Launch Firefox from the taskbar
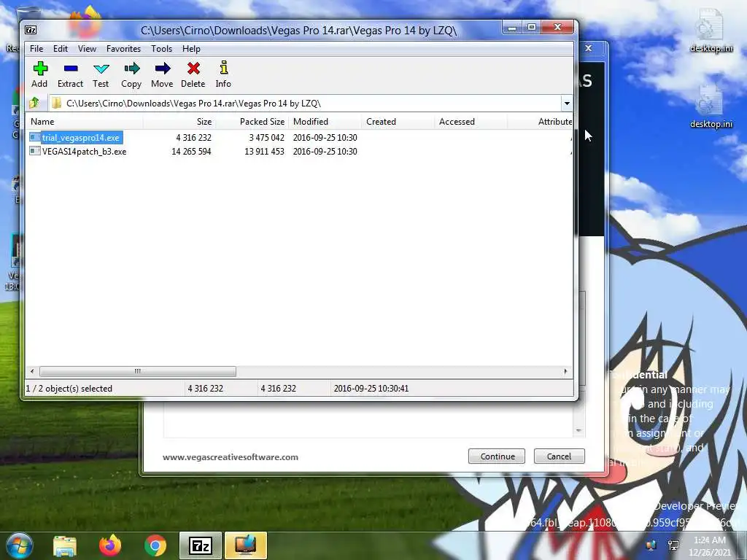 pyautogui.click(x=110, y=545)
